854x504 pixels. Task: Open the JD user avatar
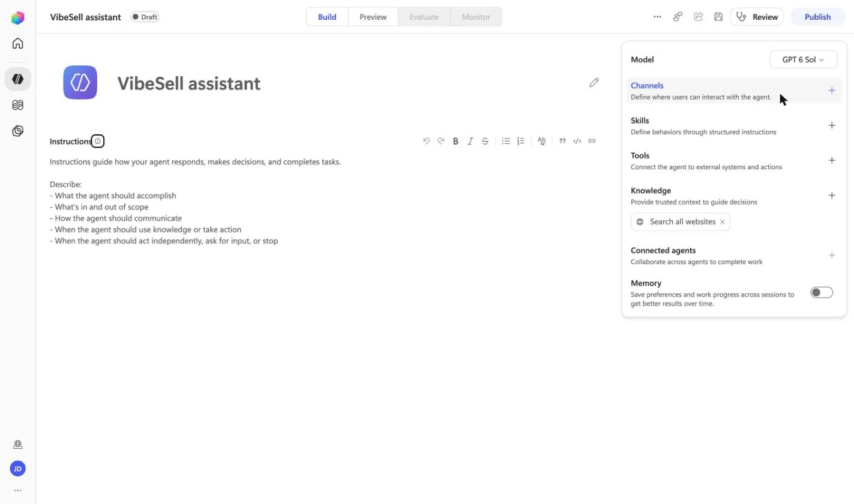click(x=18, y=469)
